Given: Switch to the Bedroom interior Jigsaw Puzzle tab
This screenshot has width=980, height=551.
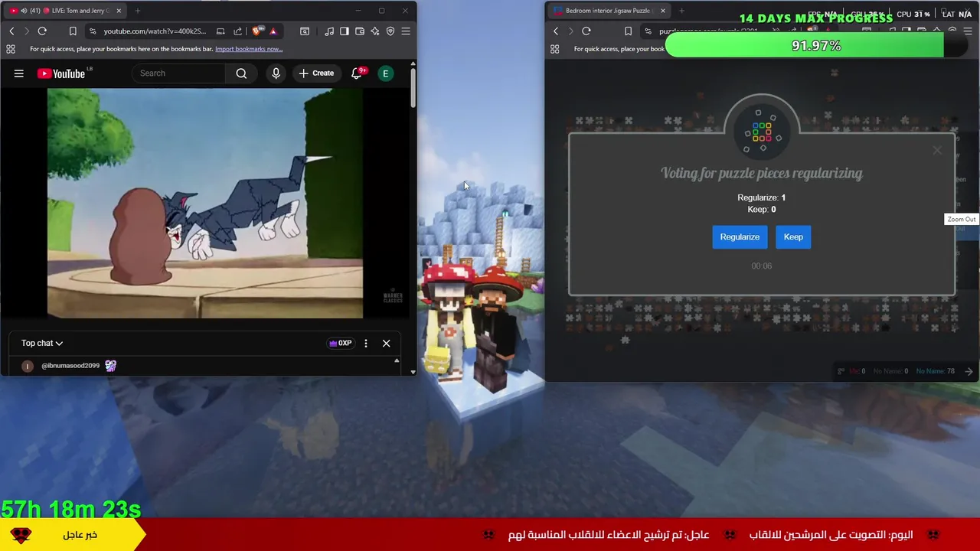Looking at the screenshot, I should tap(608, 11).
